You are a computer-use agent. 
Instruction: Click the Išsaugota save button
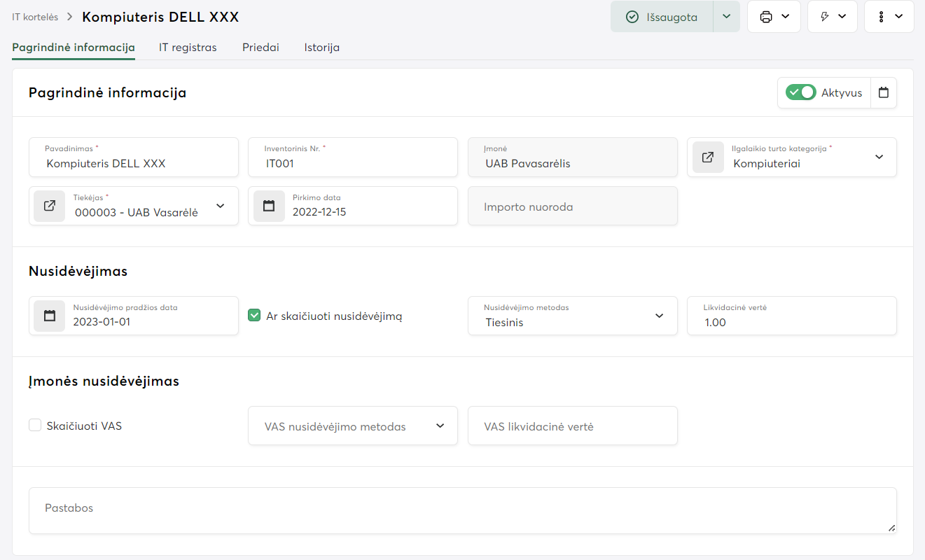pyautogui.click(x=662, y=17)
